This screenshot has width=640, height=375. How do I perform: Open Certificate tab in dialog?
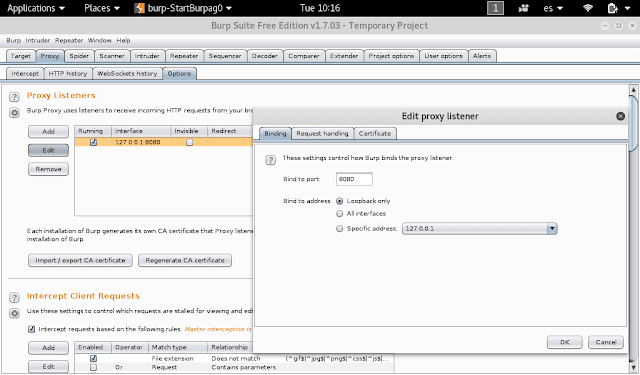(x=375, y=133)
